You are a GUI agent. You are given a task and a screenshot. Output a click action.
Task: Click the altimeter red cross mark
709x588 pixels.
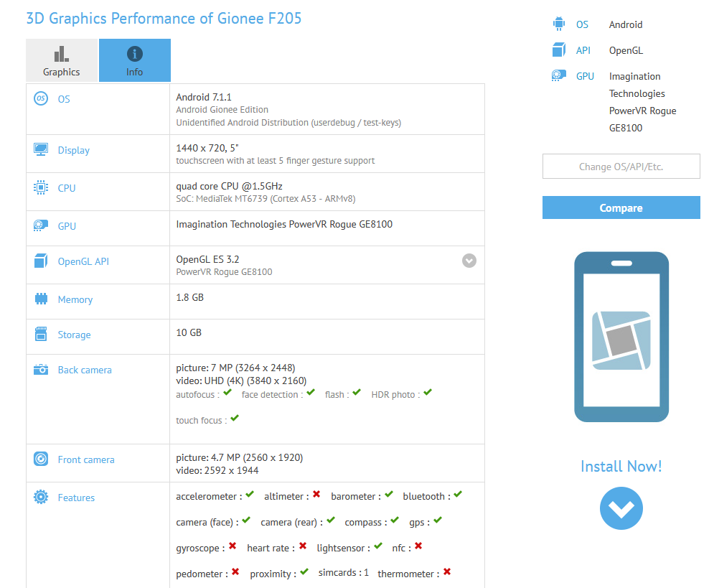316,494
